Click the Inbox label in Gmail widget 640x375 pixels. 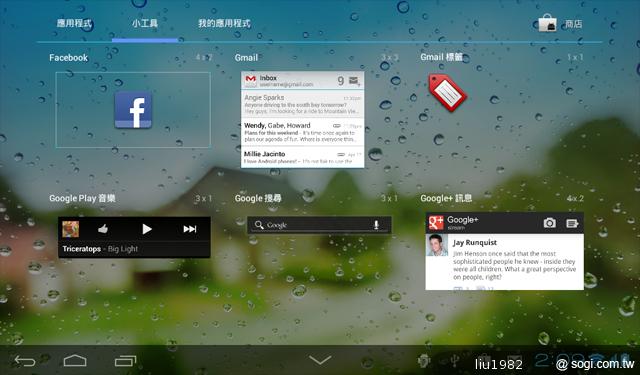pos(268,78)
